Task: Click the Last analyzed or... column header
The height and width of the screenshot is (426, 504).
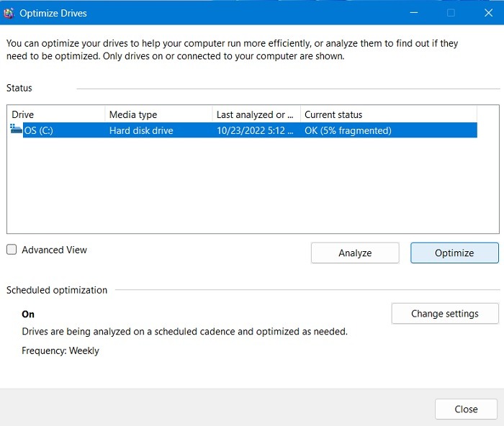Action: tap(256, 114)
